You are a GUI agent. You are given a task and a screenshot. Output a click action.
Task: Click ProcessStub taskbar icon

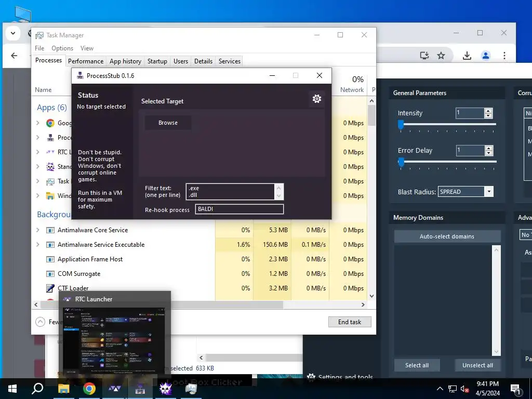[x=140, y=389]
